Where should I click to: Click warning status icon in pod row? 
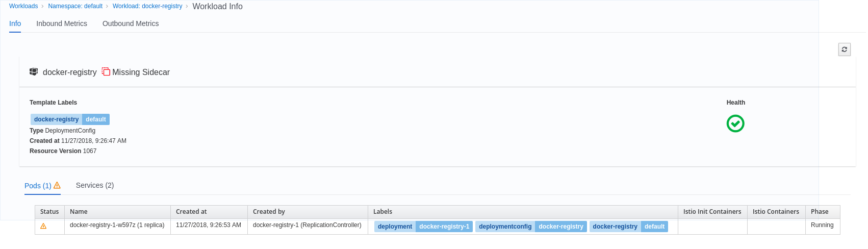pyautogui.click(x=43, y=226)
